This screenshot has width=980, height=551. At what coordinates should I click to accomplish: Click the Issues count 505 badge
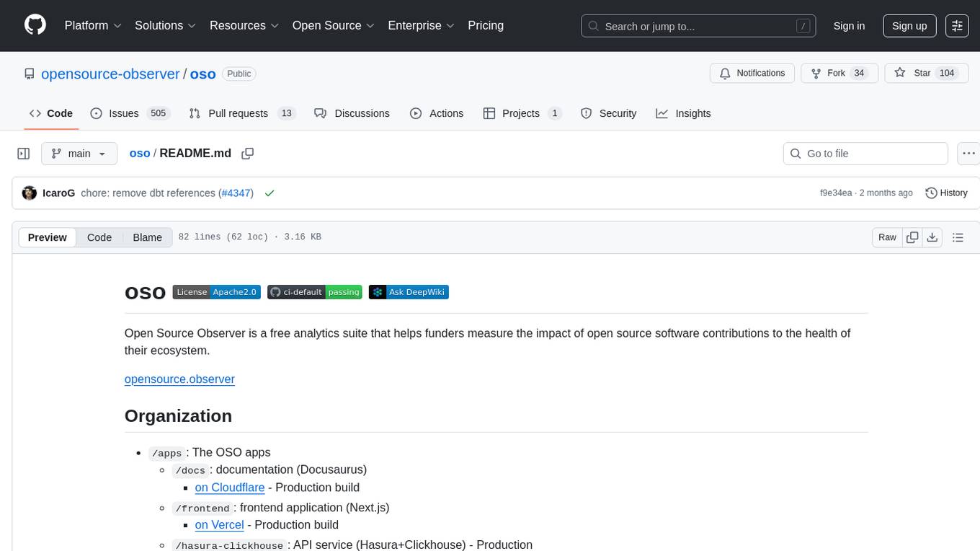(x=158, y=113)
